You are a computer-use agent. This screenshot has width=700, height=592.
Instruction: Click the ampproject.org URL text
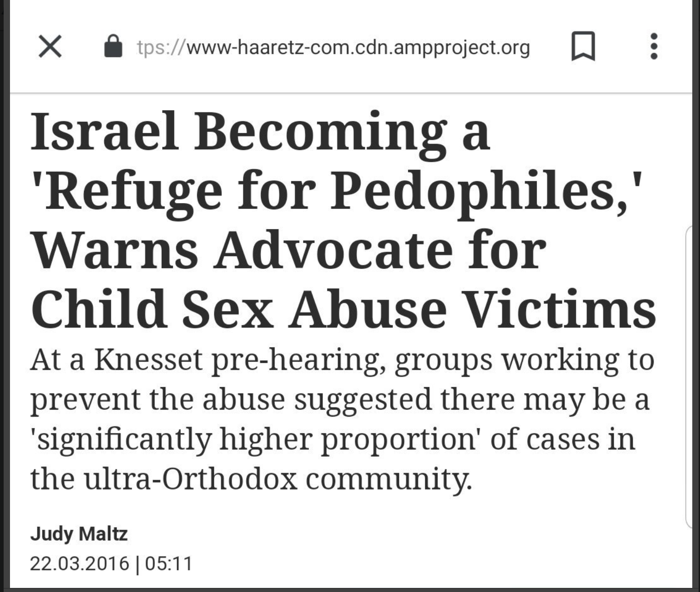point(333,48)
